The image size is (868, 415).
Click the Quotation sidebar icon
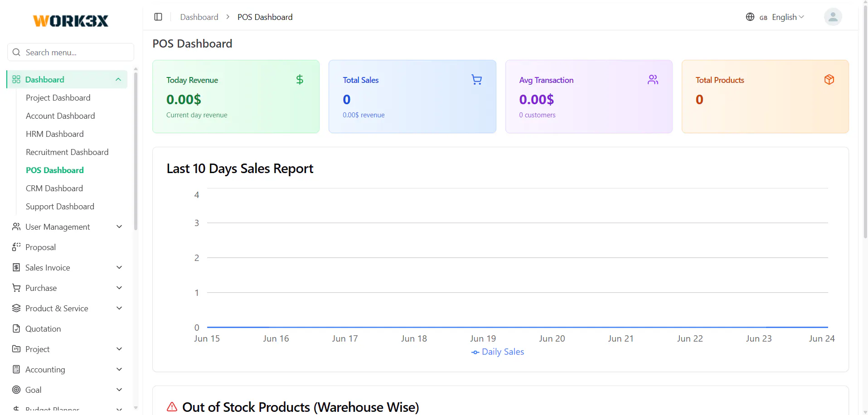[16, 328]
